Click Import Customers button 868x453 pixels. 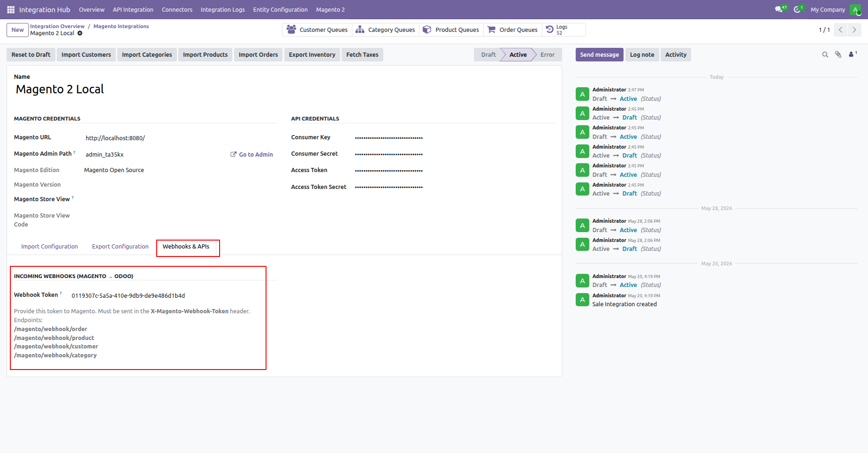tap(86, 55)
